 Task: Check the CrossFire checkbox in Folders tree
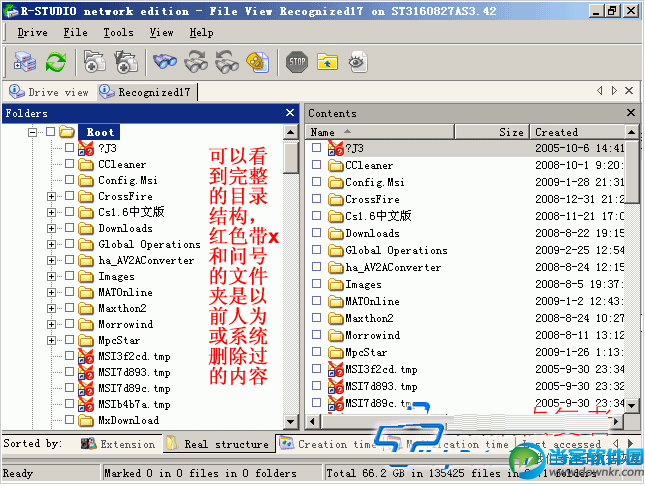coord(70,196)
